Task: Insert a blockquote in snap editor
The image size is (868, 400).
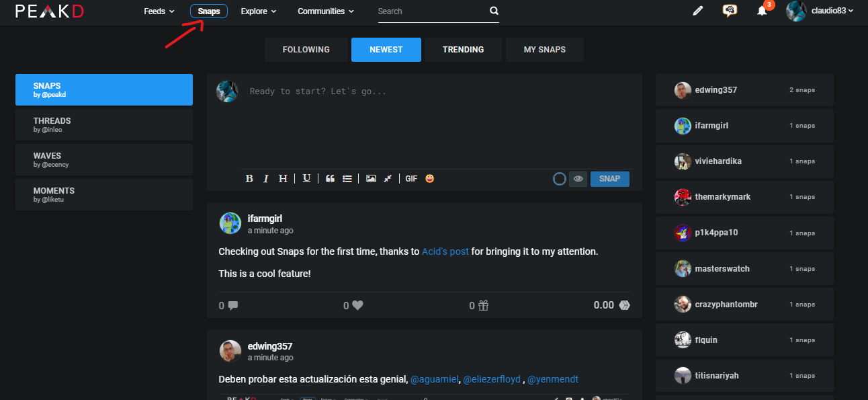Action: click(330, 179)
